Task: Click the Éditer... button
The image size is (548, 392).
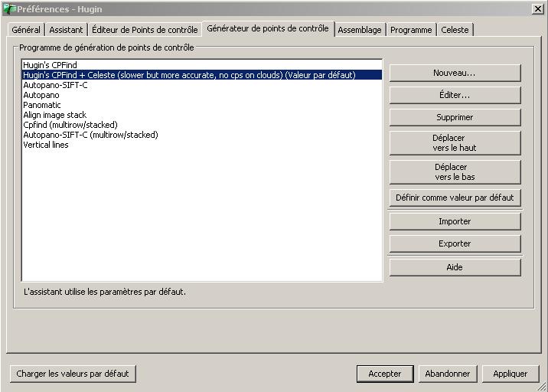Action: tap(455, 95)
